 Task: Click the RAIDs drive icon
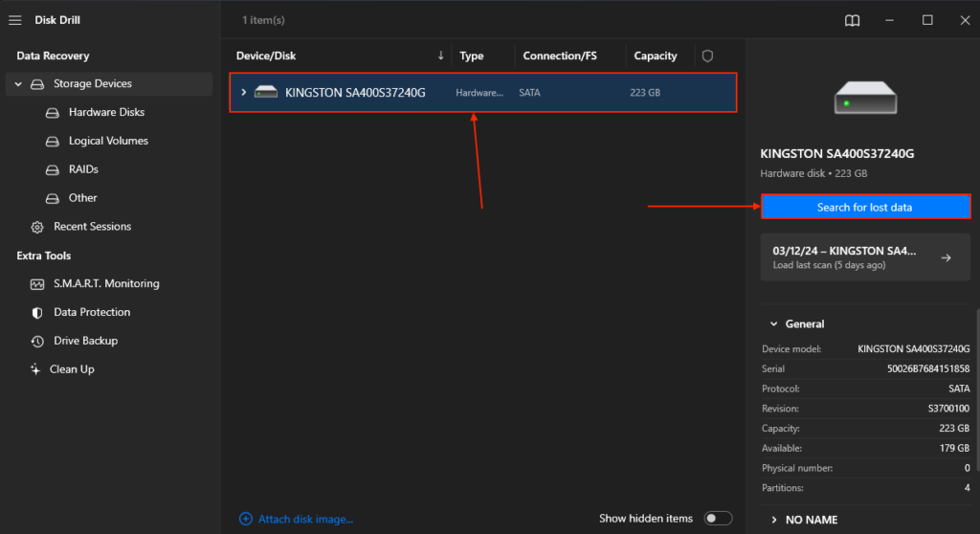(x=53, y=169)
